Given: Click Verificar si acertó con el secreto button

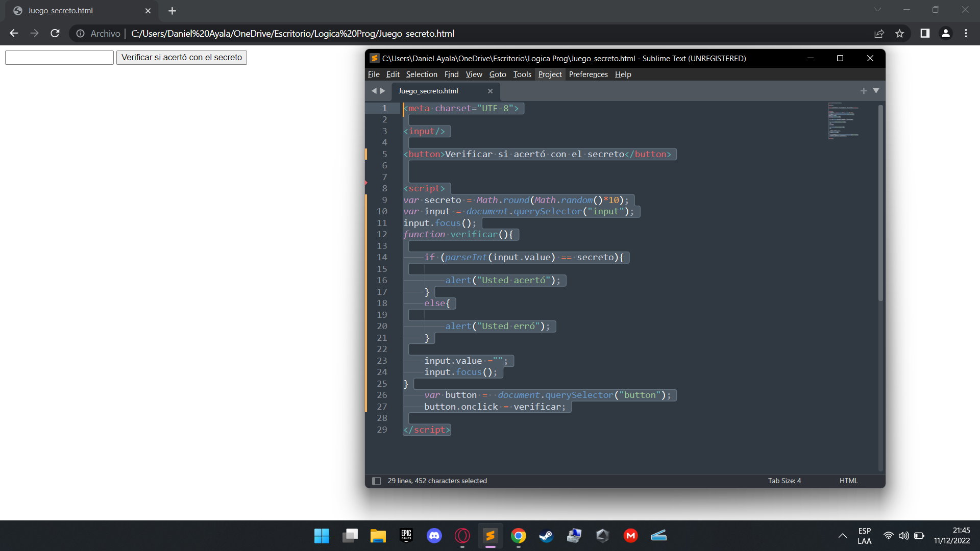Looking at the screenshot, I should [x=182, y=58].
